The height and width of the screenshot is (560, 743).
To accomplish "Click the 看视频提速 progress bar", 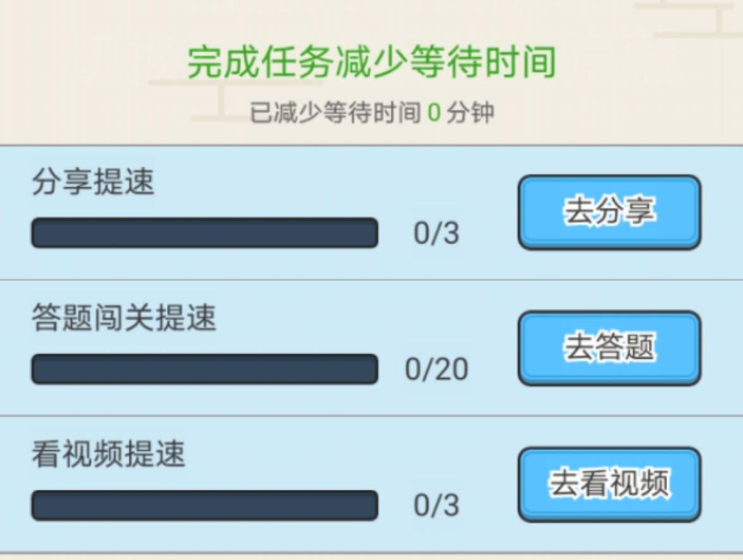I will (x=205, y=505).
